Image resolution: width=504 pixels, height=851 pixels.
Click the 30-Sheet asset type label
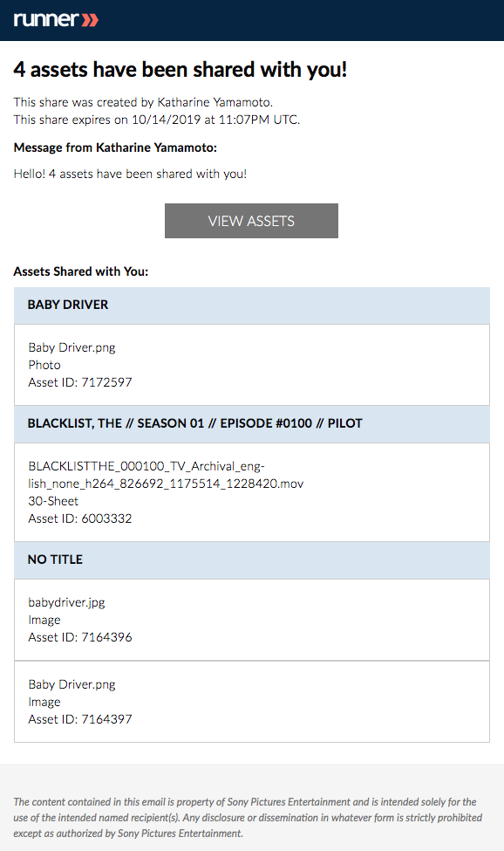click(x=53, y=501)
